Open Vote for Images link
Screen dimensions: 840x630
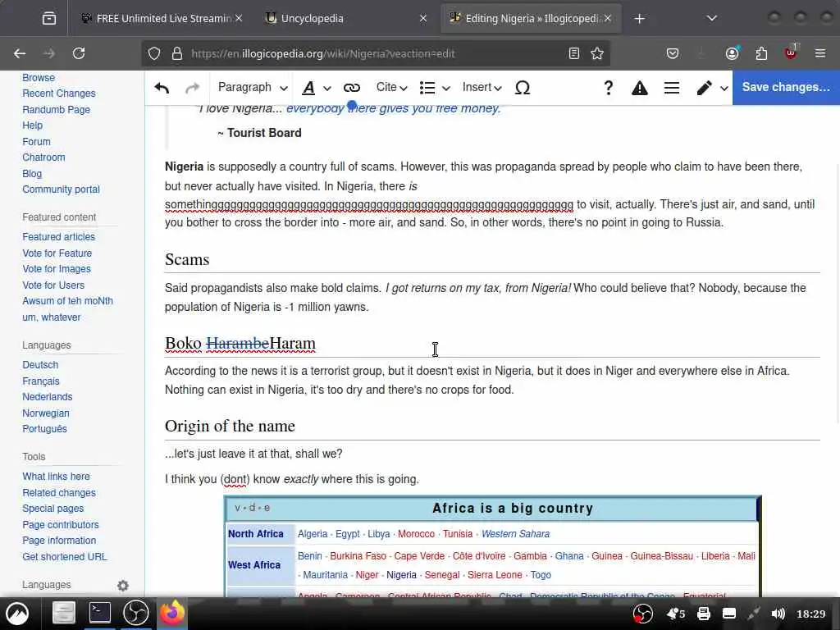click(57, 269)
